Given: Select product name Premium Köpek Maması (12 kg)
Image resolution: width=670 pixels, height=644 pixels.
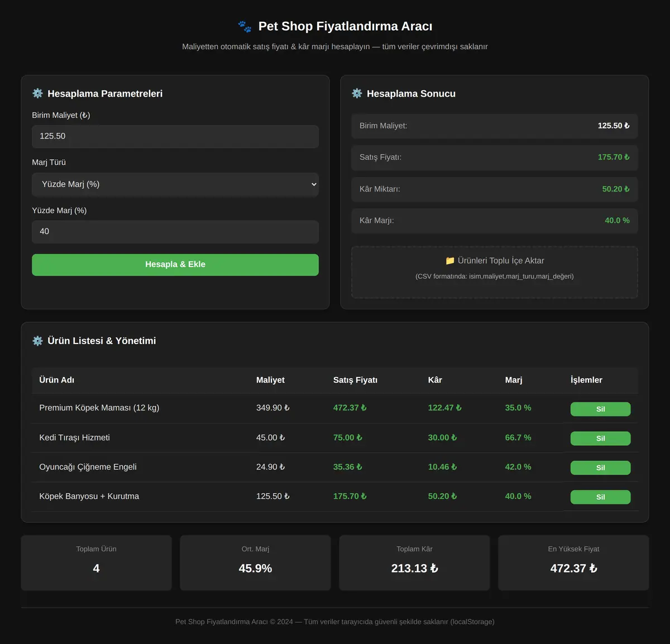Looking at the screenshot, I should tap(99, 408).
